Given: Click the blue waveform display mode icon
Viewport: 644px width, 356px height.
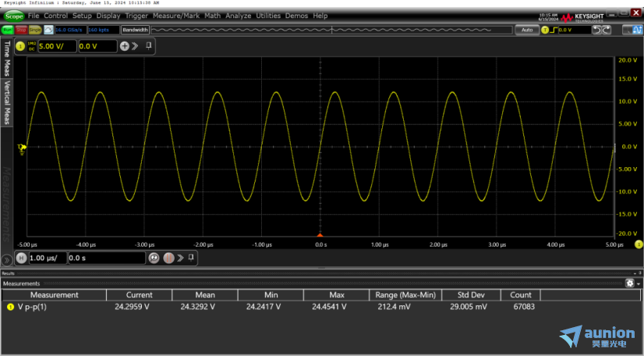Looking at the screenshot, I should point(637,30).
